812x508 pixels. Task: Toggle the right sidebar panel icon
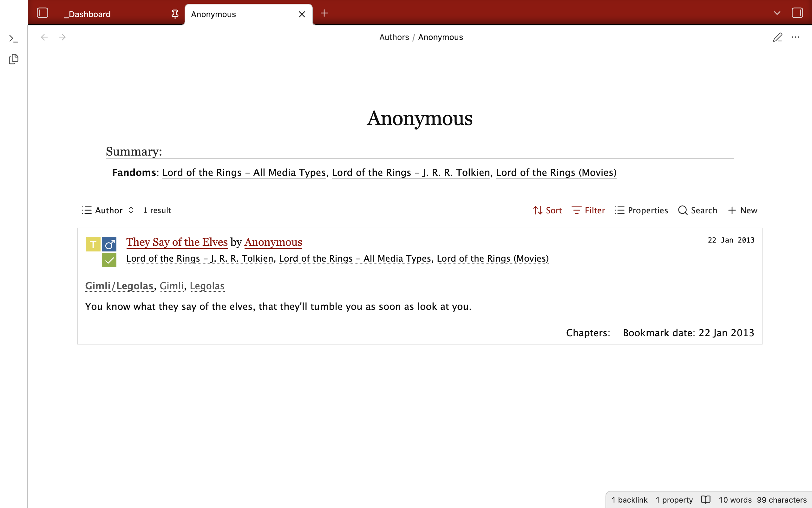pyautogui.click(x=797, y=13)
